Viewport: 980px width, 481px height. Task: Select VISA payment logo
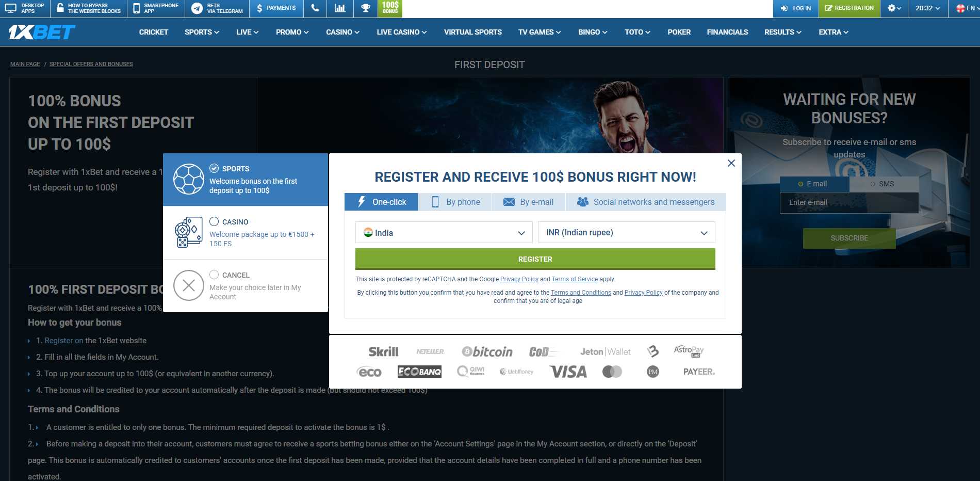568,372
